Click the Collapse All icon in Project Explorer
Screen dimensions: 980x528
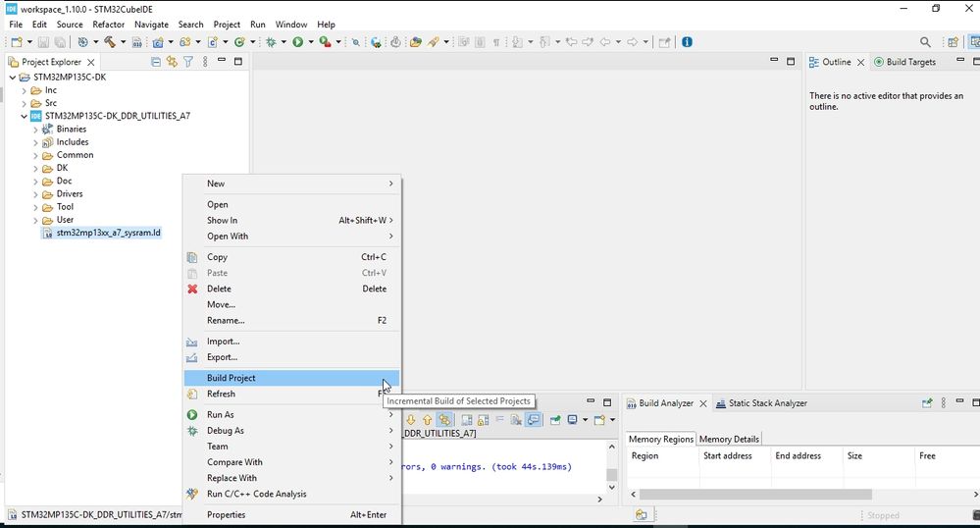tap(156, 61)
